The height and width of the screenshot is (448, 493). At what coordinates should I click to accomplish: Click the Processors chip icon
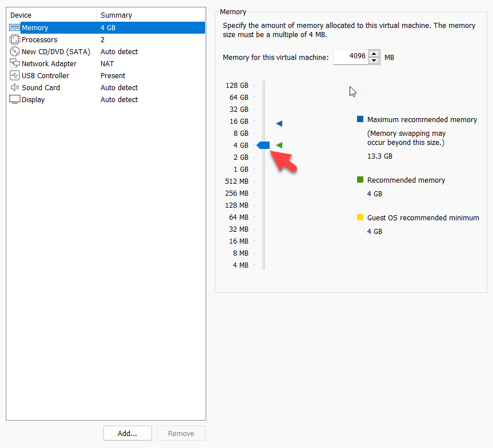[x=15, y=39]
